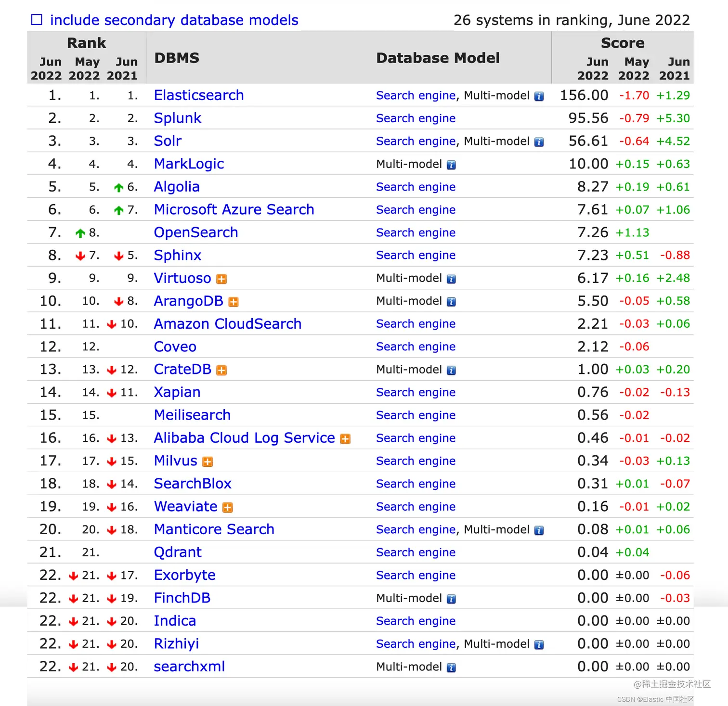This screenshot has height=706, width=728.
Task: Click Search engine link in Rizhiyi row
Action: click(x=416, y=644)
